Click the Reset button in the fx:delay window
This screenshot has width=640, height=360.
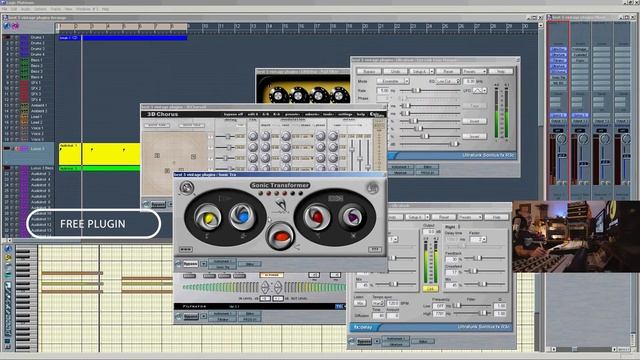(444, 217)
